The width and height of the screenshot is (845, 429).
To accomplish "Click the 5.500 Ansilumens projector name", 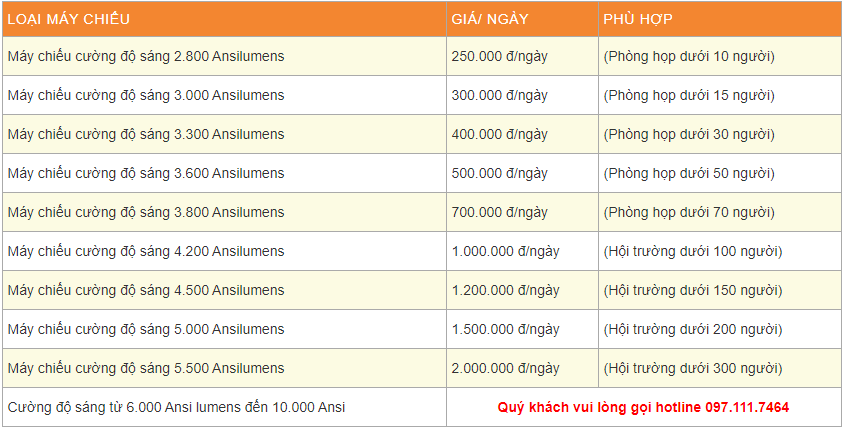I will (146, 368).
